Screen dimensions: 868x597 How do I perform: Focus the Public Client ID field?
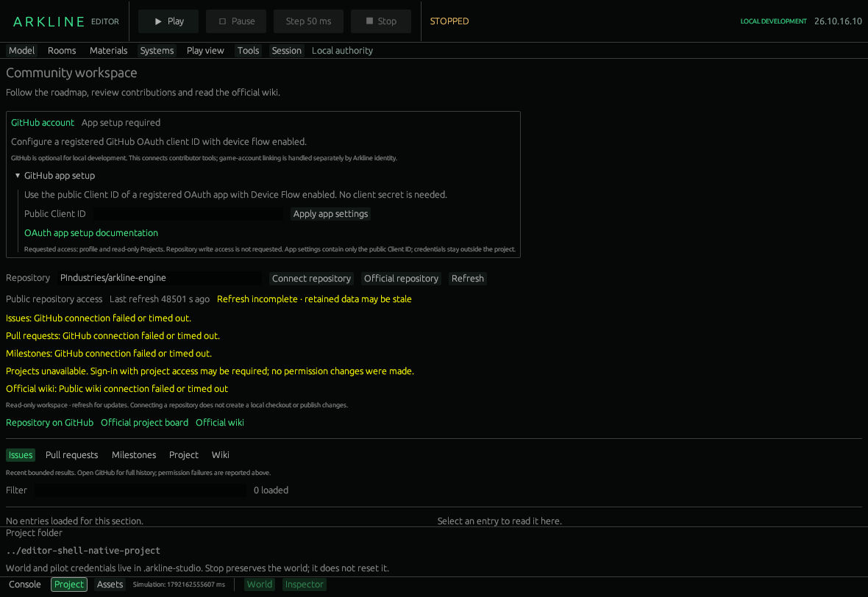click(x=188, y=213)
